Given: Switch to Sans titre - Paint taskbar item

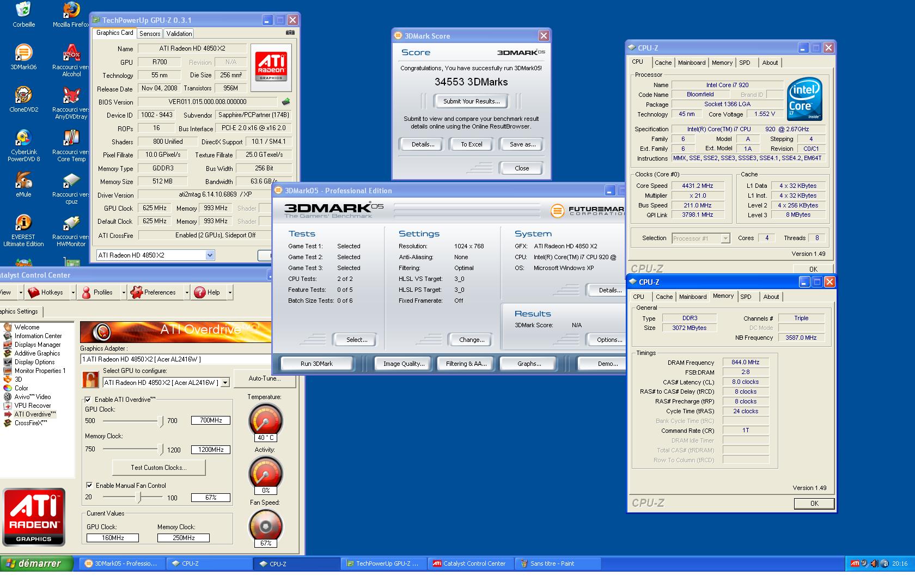Looking at the screenshot, I should point(558,563).
